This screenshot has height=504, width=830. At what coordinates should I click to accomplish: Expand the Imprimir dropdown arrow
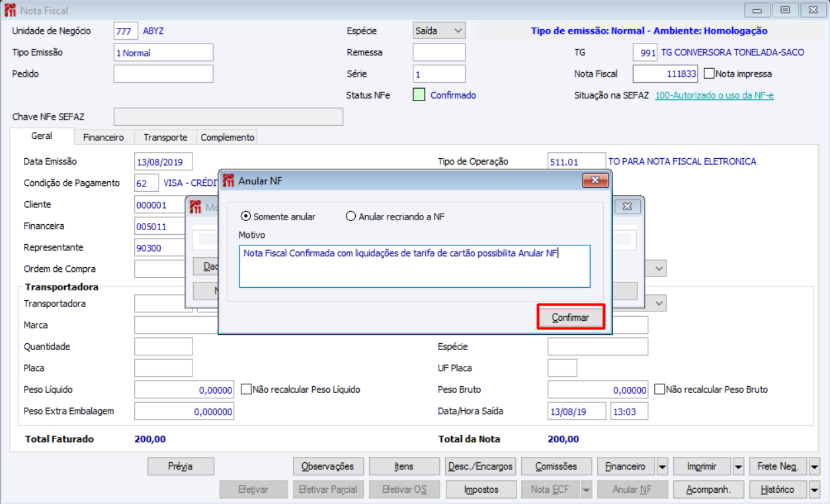tap(738, 466)
